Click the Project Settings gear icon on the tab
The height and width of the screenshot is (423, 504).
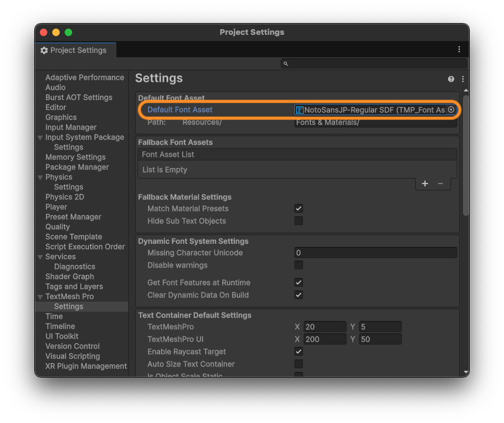43,50
